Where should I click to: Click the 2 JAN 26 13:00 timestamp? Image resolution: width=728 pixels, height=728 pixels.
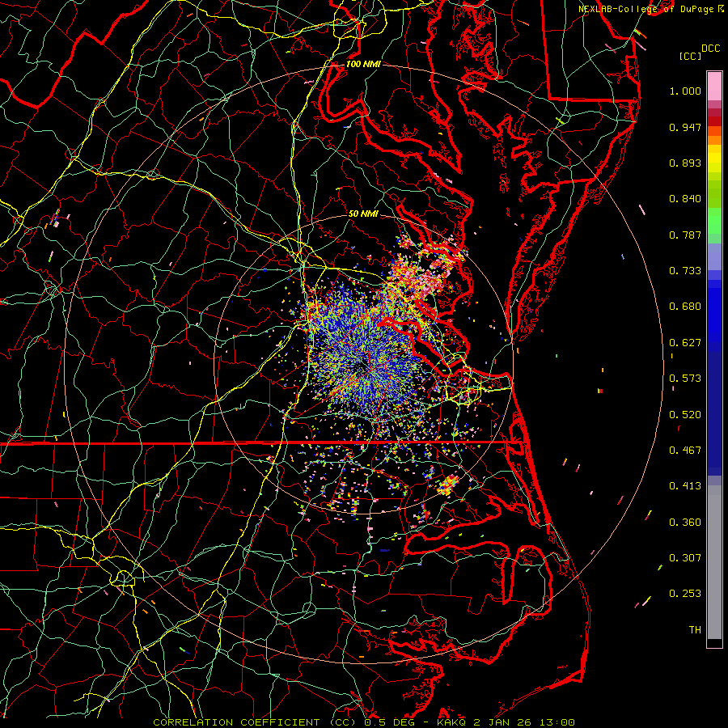[x=524, y=722]
